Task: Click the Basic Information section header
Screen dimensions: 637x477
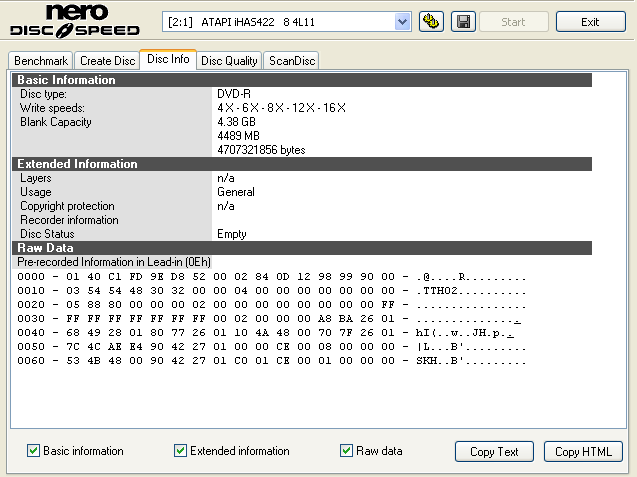Action: (x=302, y=80)
